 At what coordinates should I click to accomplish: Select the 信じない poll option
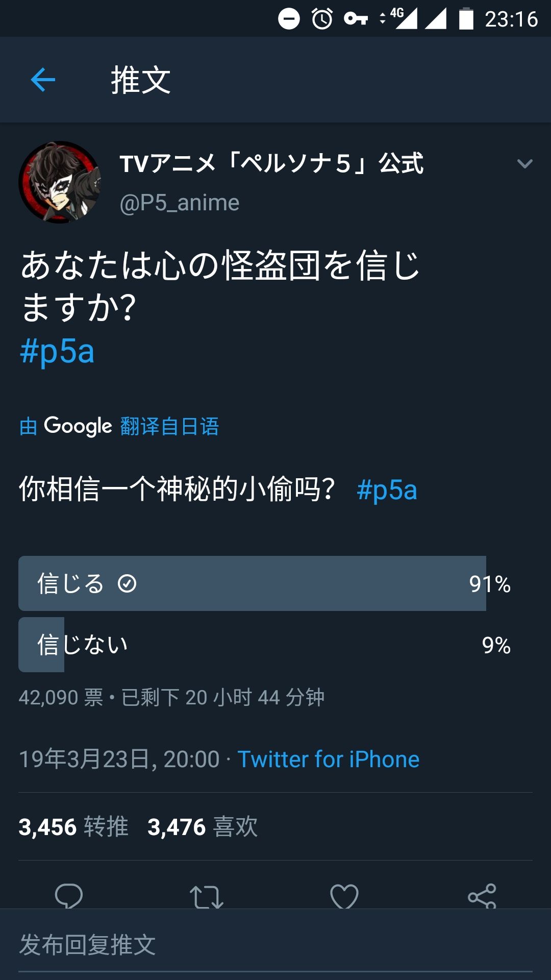point(252,645)
